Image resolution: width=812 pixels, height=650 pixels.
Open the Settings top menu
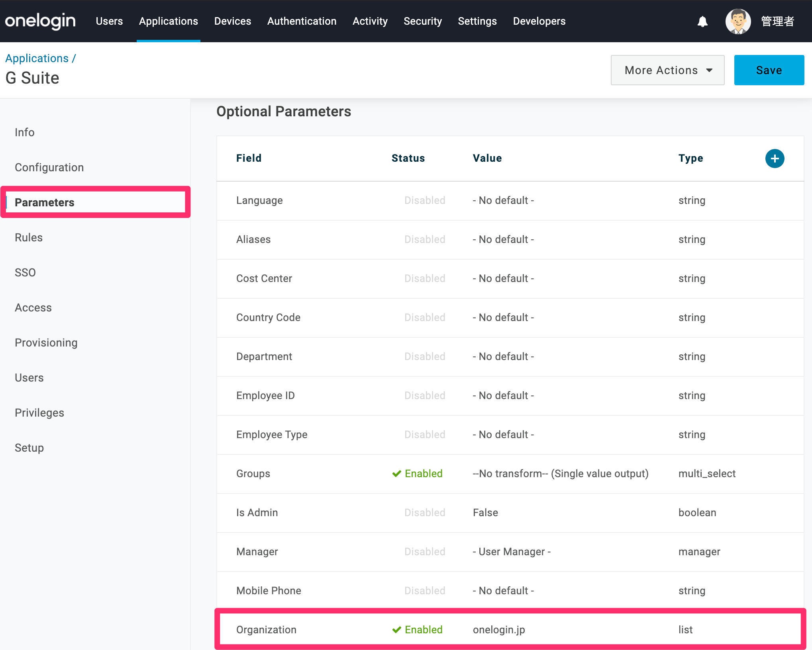click(477, 21)
